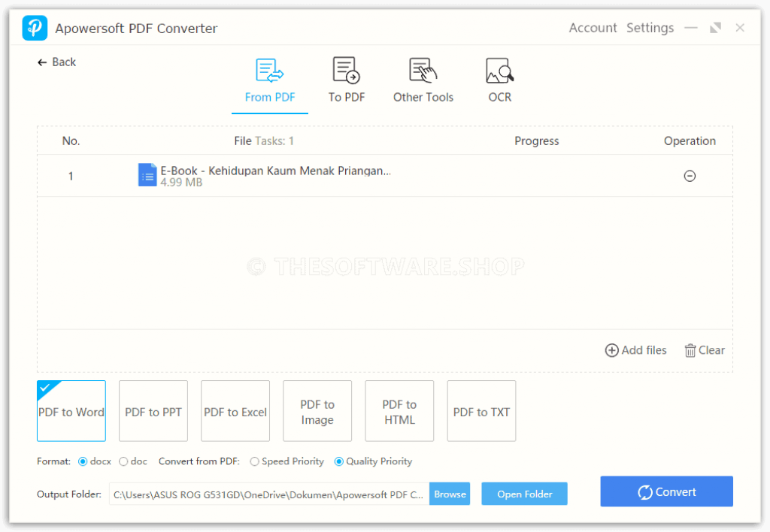Viewport: 770px width, 532px height.
Task: Click the E-Book document file icon
Action: click(x=147, y=175)
